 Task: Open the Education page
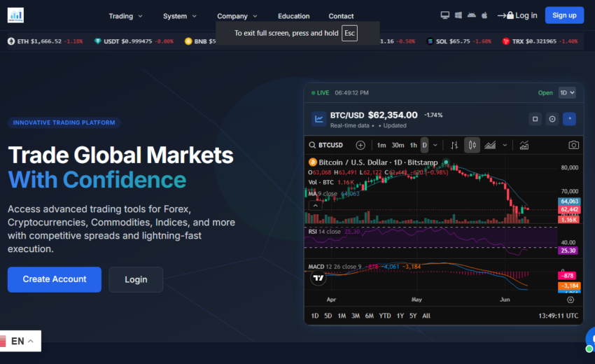pyautogui.click(x=294, y=16)
